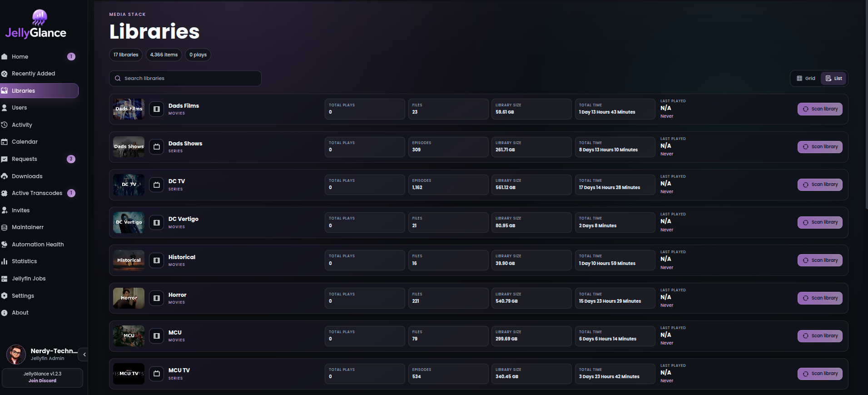Switch to List view

(x=834, y=78)
